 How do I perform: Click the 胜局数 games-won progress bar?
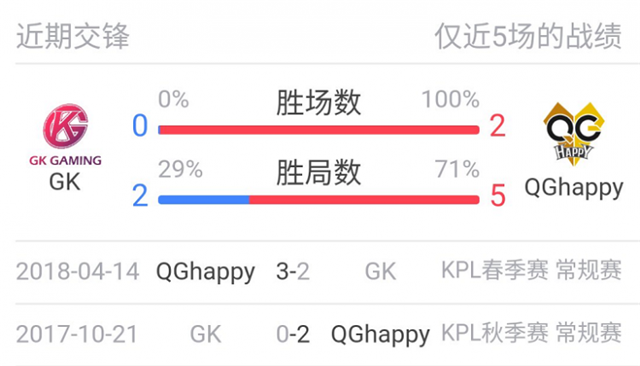pos(319,200)
